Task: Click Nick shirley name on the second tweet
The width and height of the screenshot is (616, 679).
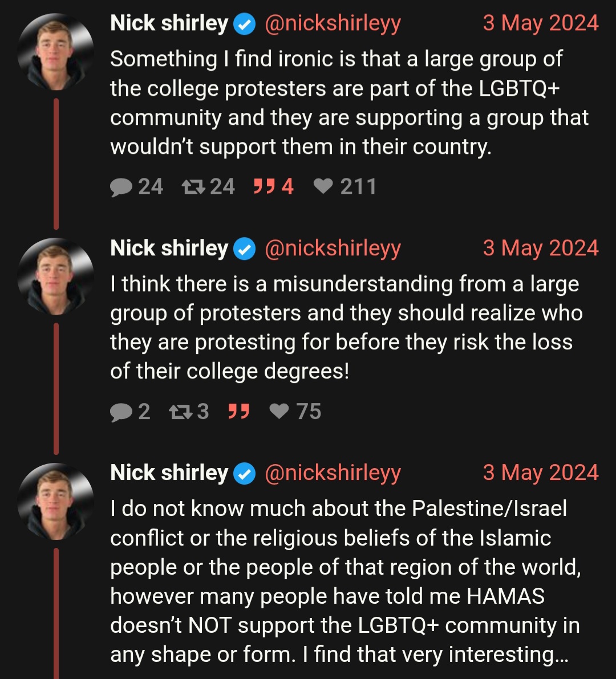Action: point(169,249)
